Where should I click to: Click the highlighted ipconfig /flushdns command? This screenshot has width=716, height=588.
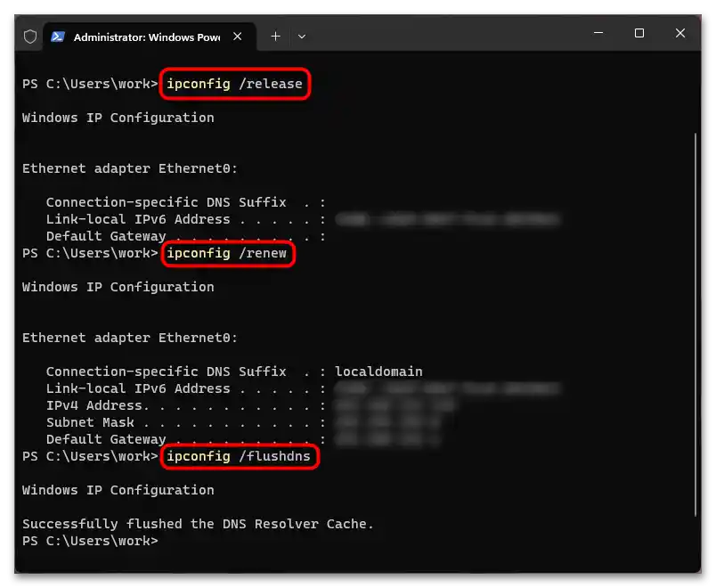240,456
